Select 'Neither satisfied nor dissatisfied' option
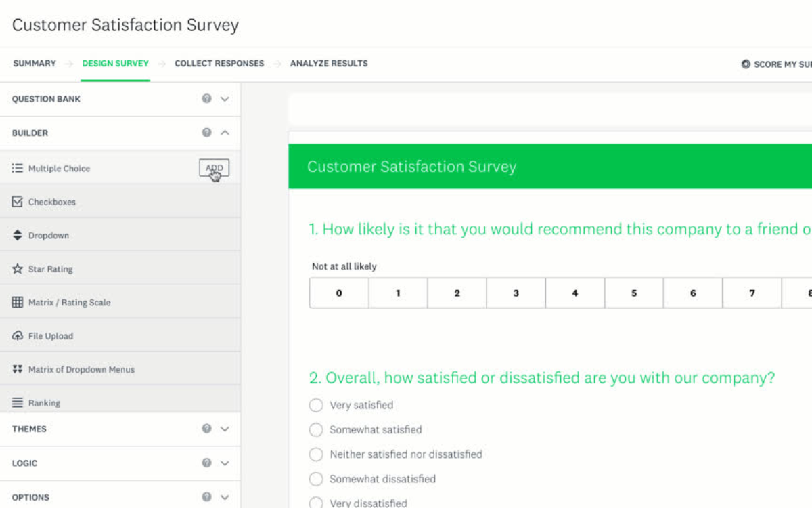 coord(316,454)
